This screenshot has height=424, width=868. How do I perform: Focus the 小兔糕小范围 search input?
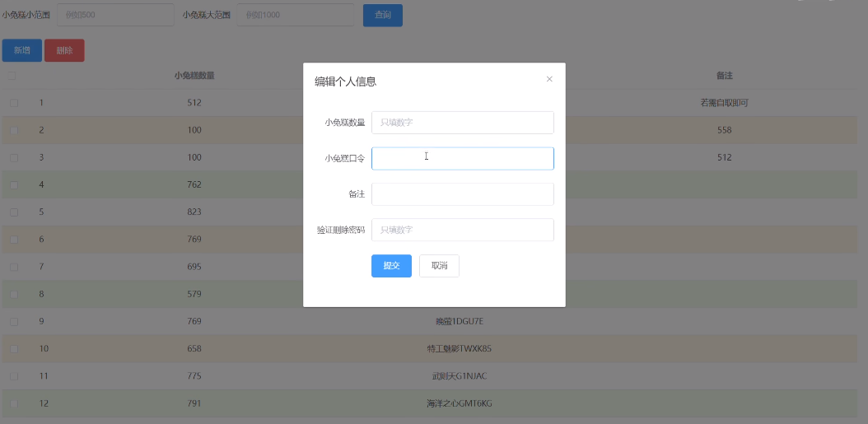114,15
